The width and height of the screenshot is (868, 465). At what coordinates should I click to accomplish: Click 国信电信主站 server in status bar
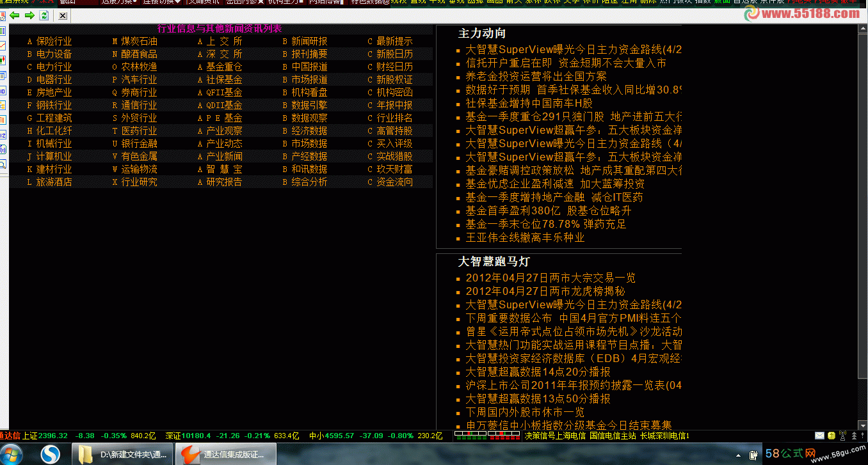tap(613, 436)
